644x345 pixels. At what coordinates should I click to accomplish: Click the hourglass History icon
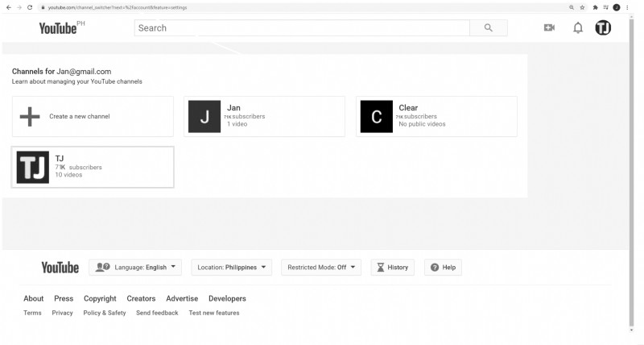pyautogui.click(x=380, y=268)
